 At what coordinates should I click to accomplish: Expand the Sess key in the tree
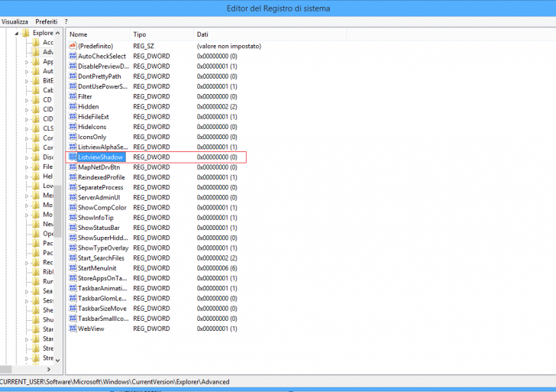point(26,301)
